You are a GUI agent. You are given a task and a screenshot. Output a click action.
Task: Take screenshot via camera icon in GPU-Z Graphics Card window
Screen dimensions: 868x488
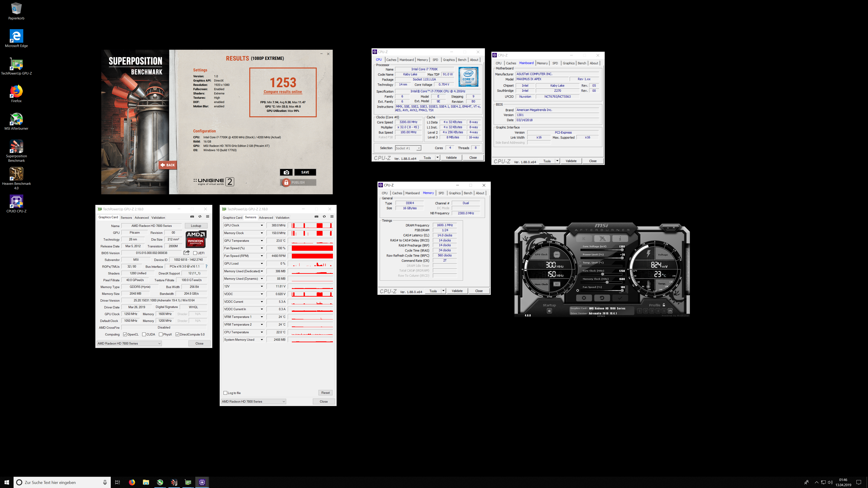point(192,217)
